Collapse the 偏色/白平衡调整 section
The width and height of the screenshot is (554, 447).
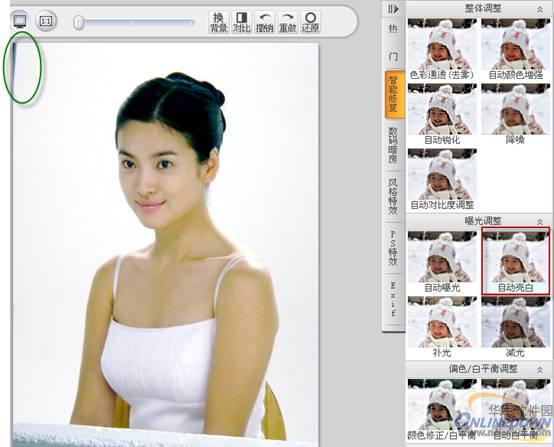point(540,370)
